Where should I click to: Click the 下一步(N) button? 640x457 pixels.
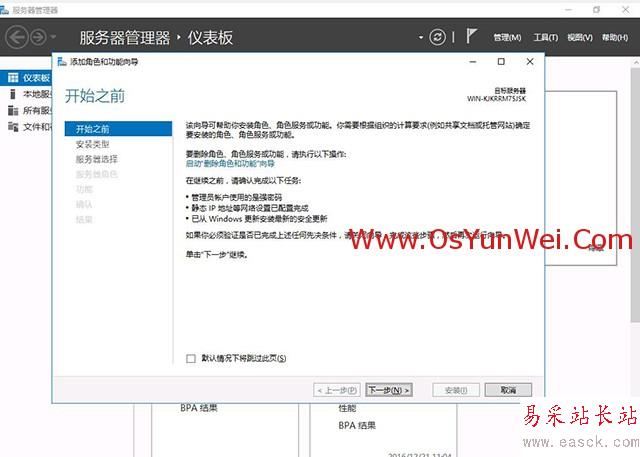point(389,390)
